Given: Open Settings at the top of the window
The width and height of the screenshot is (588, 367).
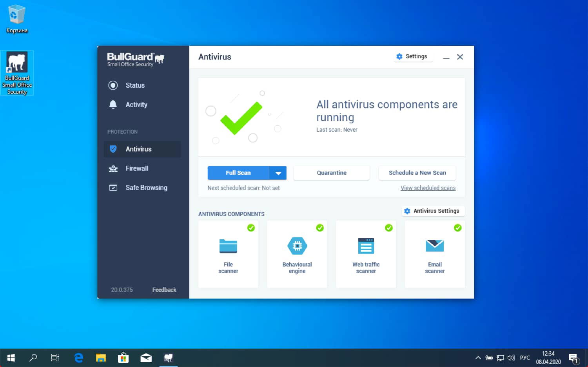Looking at the screenshot, I should point(412,56).
